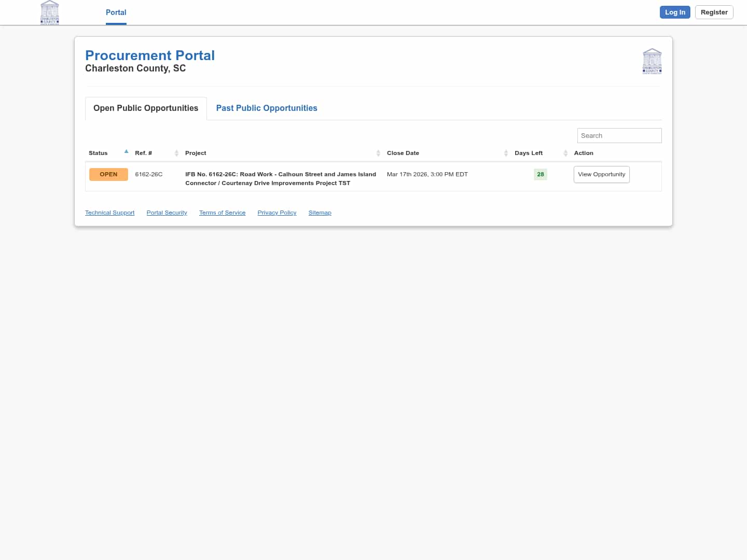
Task: Open the Portal Security link
Action: pos(167,213)
